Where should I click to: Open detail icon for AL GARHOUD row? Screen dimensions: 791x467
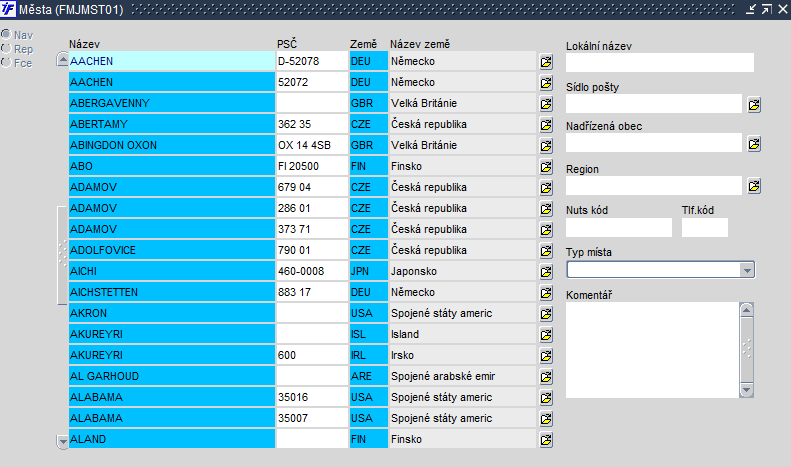[x=546, y=377]
